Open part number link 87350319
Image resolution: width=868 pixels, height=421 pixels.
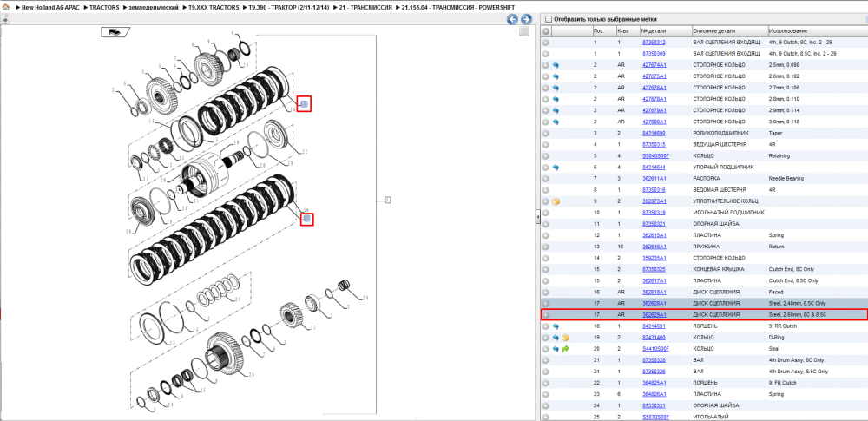[654, 213]
